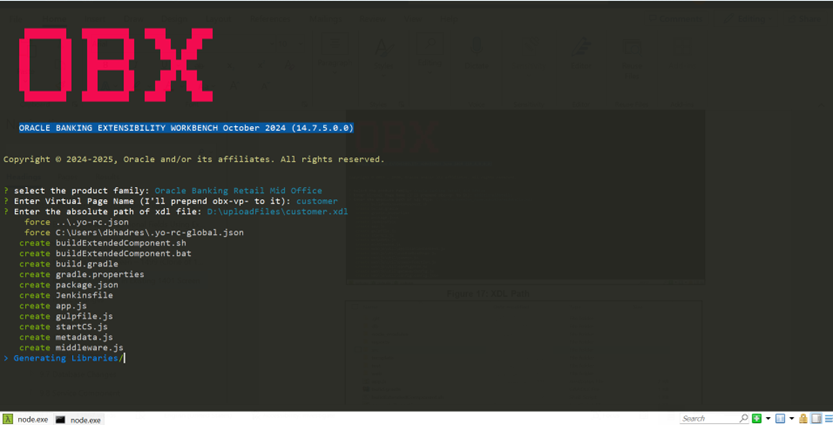Click 'metadata.js' file name
The width and height of the screenshot is (834, 425).
[x=84, y=337]
